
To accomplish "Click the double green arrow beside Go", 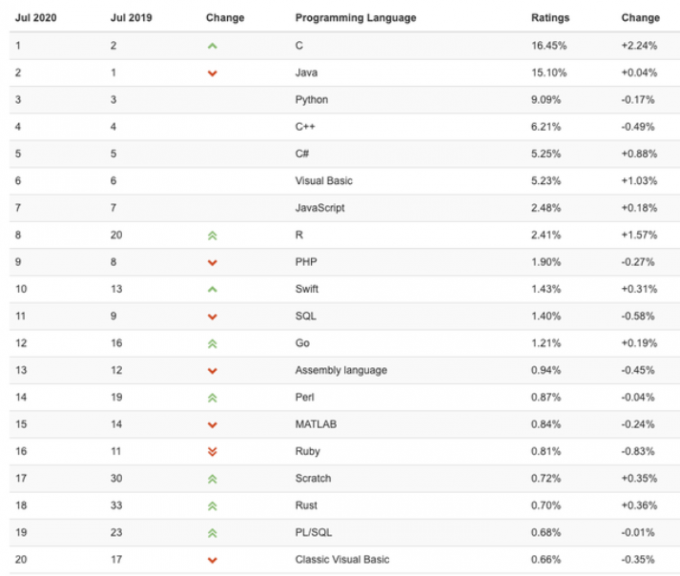I will point(212,344).
